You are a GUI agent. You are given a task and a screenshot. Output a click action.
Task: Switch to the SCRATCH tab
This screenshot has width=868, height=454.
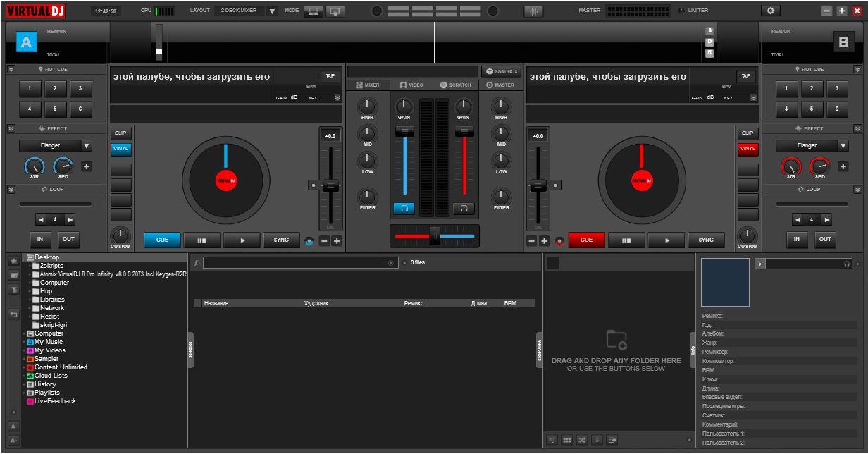(456, 85)
